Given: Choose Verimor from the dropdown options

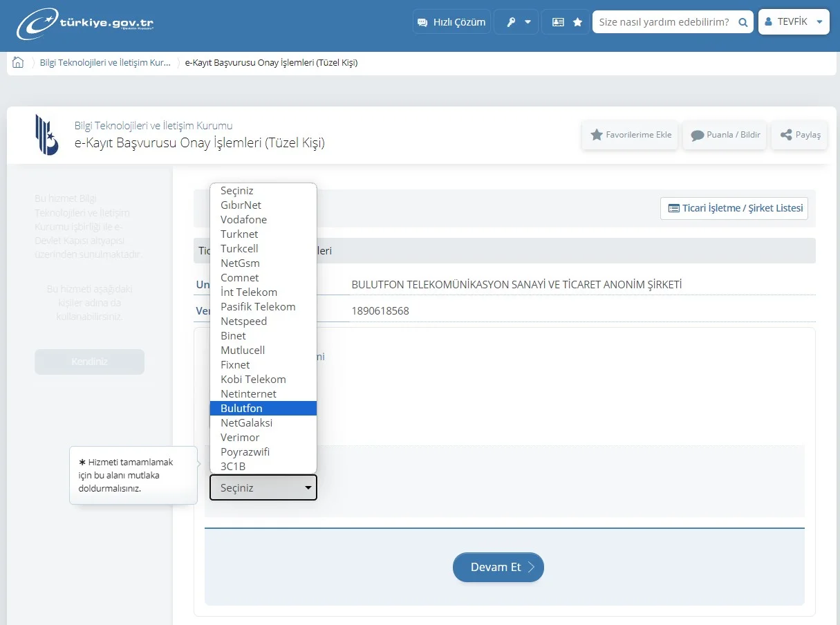Looking at the screenshot, I should [240, 438].
